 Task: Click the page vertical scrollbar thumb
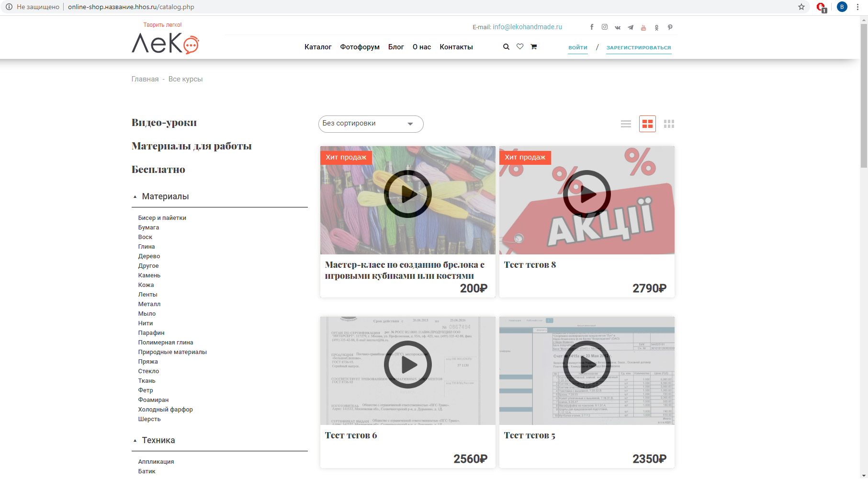click(x=864, y=96)
